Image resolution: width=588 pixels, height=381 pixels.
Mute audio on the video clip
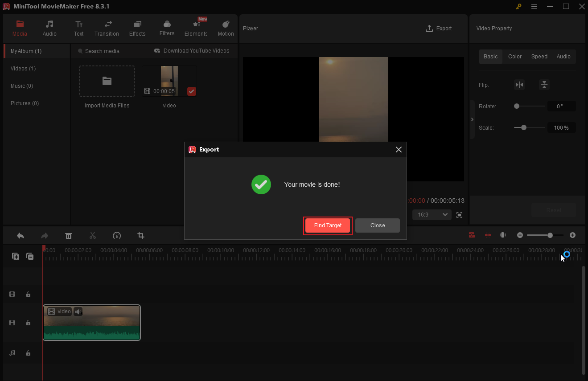78,311
